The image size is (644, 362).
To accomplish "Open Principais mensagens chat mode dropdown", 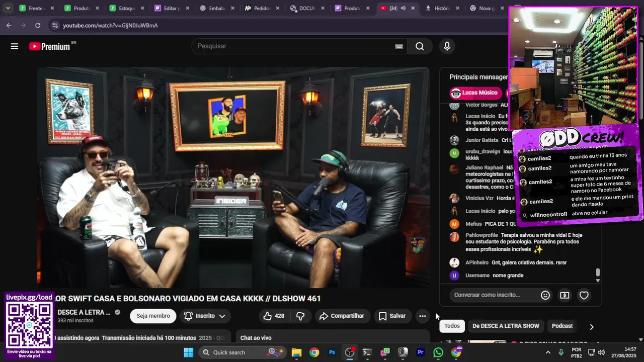I will 478,77.
